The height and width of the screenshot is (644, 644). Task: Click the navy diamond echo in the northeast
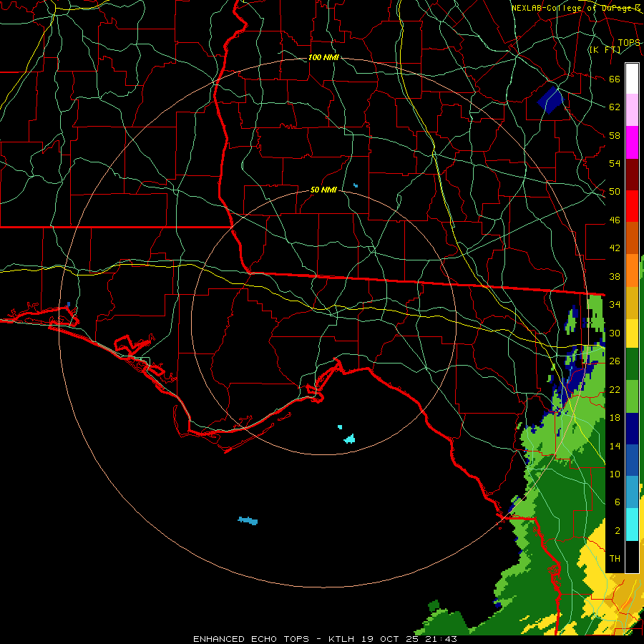[550, 100]
